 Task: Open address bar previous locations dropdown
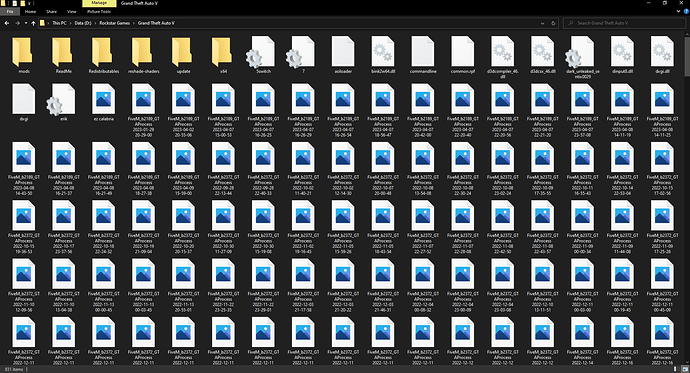click(x=543, y=23)
